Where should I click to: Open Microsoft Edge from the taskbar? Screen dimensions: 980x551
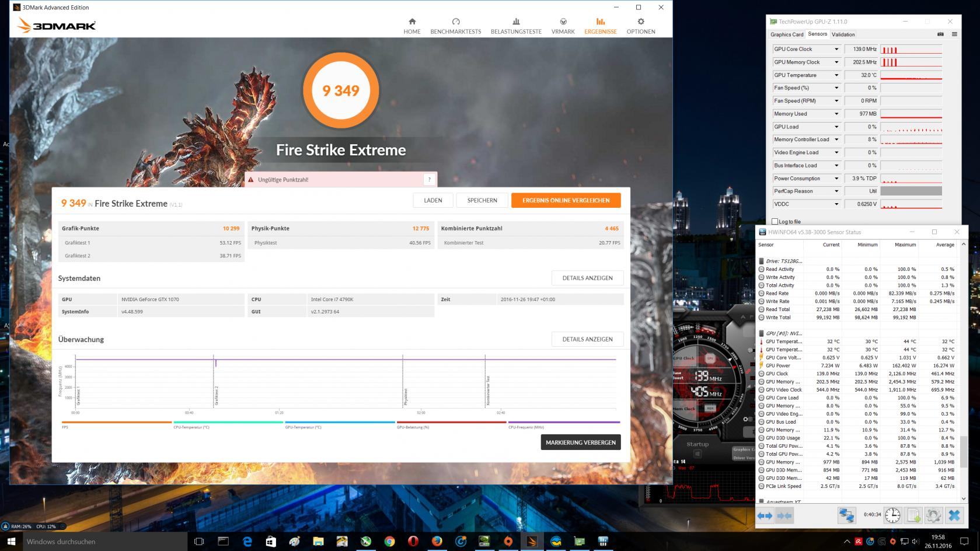click(247, 541)
